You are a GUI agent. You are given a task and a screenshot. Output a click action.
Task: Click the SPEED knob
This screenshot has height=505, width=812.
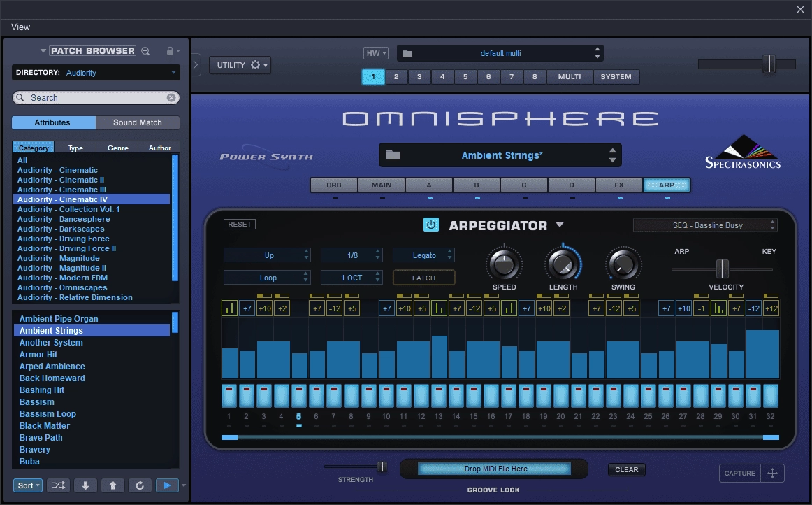tap(504, 264)
